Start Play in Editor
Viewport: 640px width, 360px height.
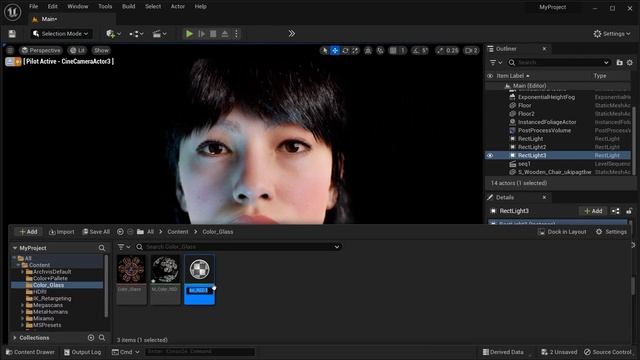[189, 34]
